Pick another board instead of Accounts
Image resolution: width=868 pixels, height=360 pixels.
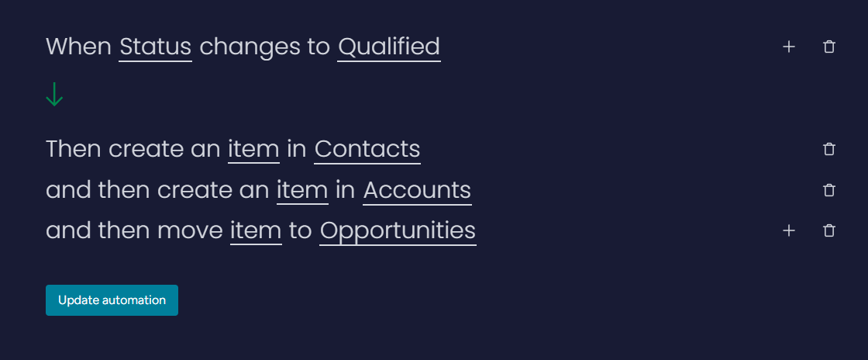pyautogui.click(x=417, y=190)
